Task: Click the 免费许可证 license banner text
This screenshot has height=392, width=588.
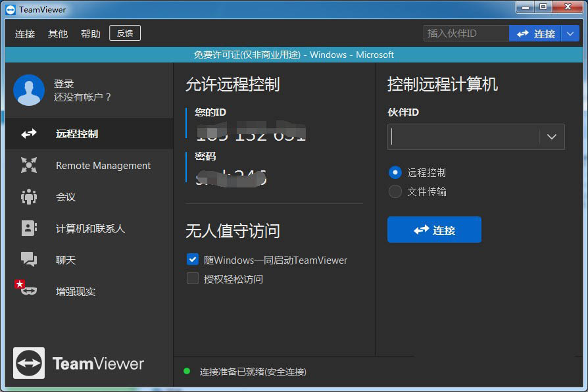Action: coord(293,55)
